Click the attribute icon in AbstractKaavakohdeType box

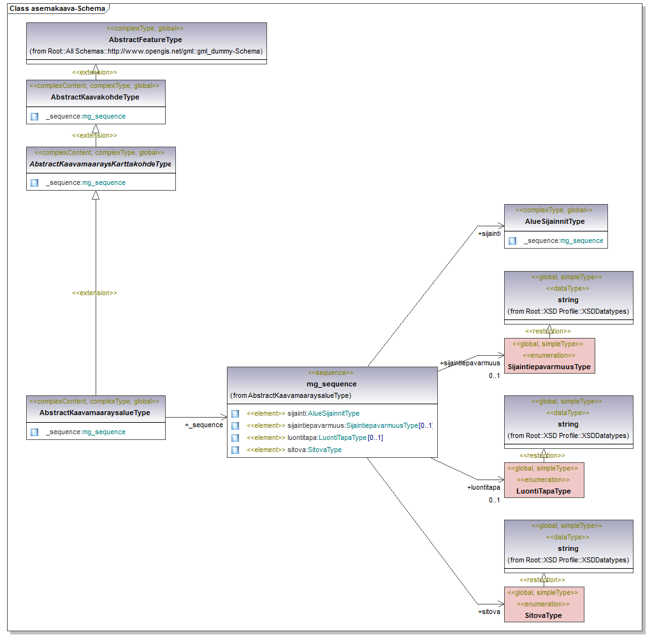(x=34, y=117)
